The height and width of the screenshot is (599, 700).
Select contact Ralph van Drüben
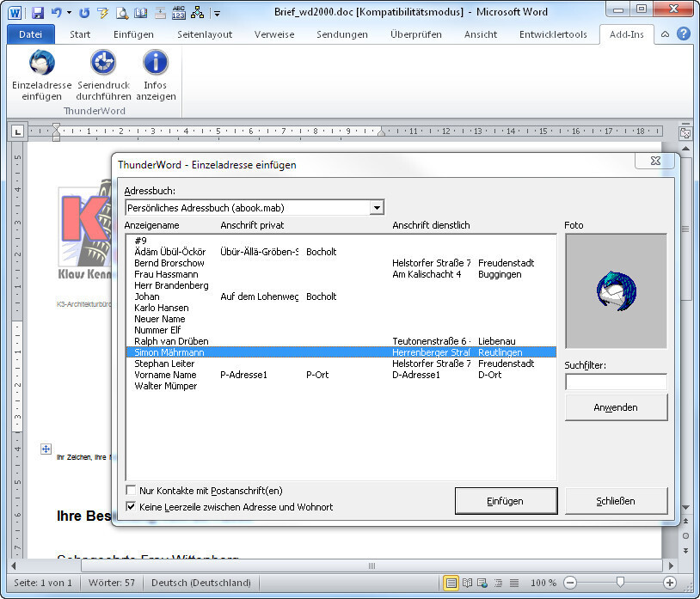click(341, 341)
